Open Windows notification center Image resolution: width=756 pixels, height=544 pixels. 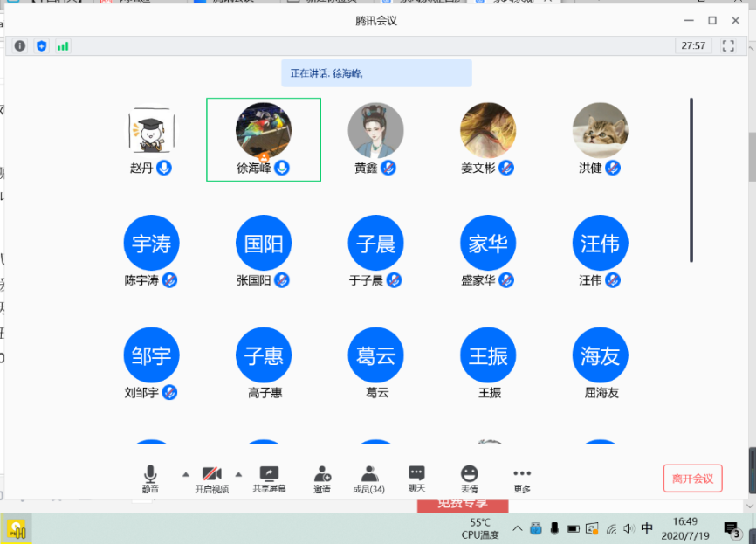732,528
